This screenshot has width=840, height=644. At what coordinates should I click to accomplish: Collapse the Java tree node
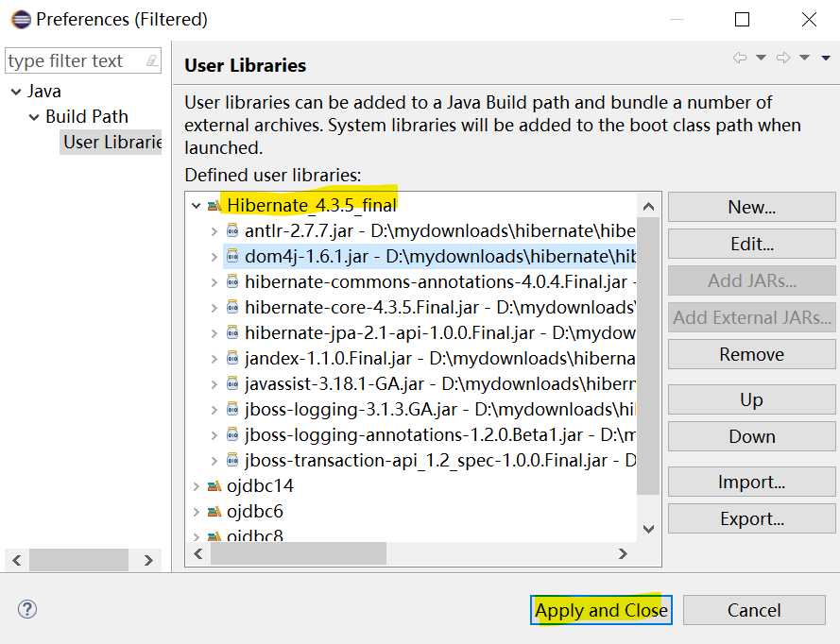tap(16, 93)
